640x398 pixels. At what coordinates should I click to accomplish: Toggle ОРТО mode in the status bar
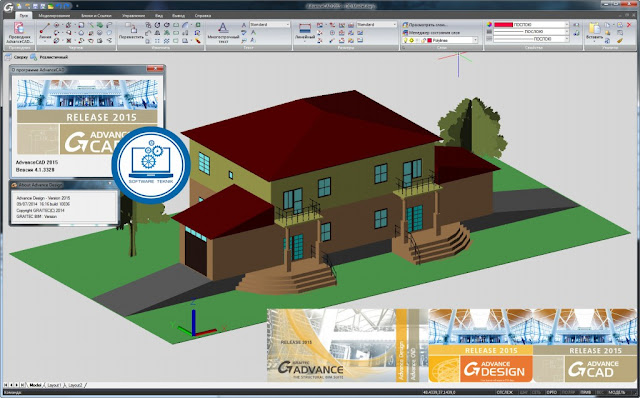pos(552,392)
